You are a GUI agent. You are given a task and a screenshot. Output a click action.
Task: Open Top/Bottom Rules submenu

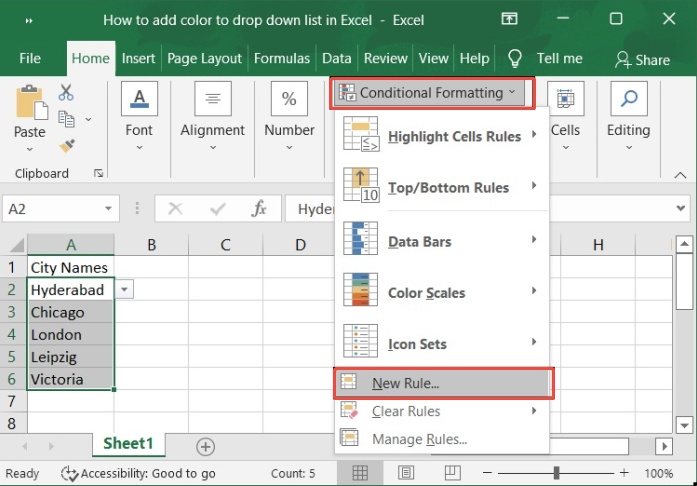coord(442,186)
